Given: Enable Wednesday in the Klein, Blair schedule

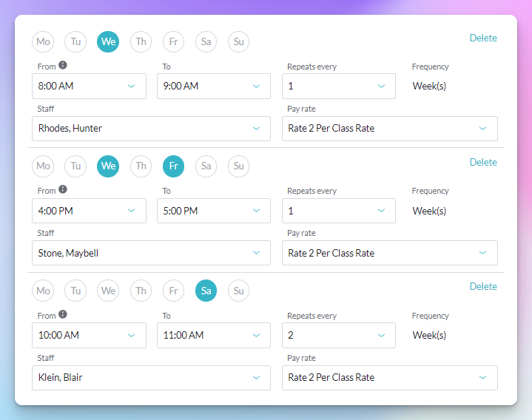Looking at the screenshot, I should (x=108, y=291).
